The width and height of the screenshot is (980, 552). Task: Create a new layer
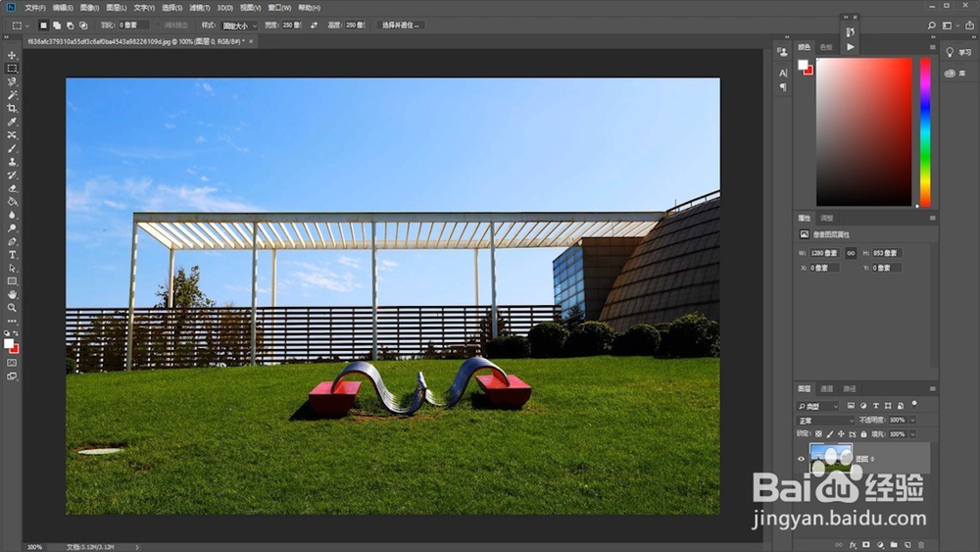(907, 545)
